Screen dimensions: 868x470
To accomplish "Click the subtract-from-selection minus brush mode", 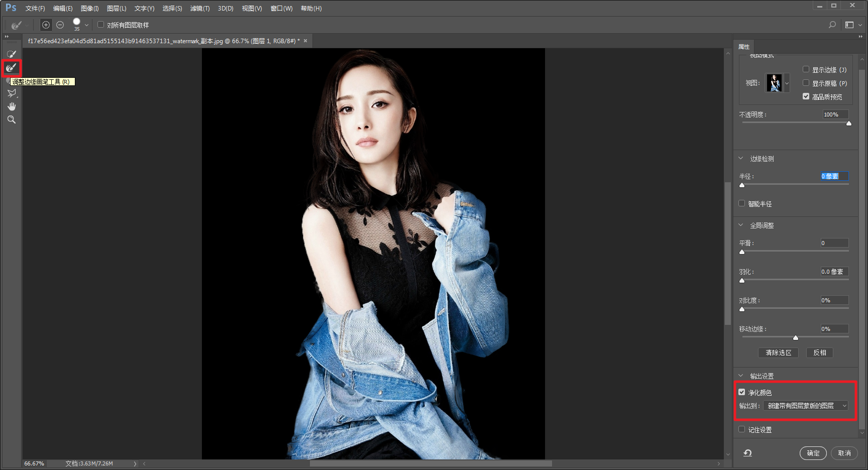I will (x=60, y=25).
